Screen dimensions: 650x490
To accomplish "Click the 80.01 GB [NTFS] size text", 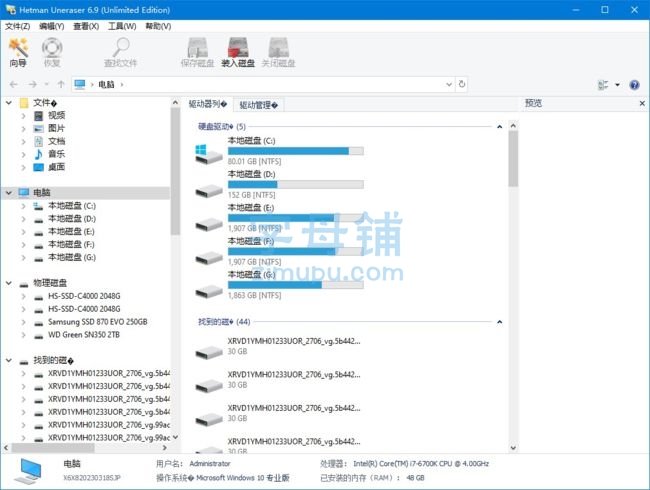I will click(255, 162).
